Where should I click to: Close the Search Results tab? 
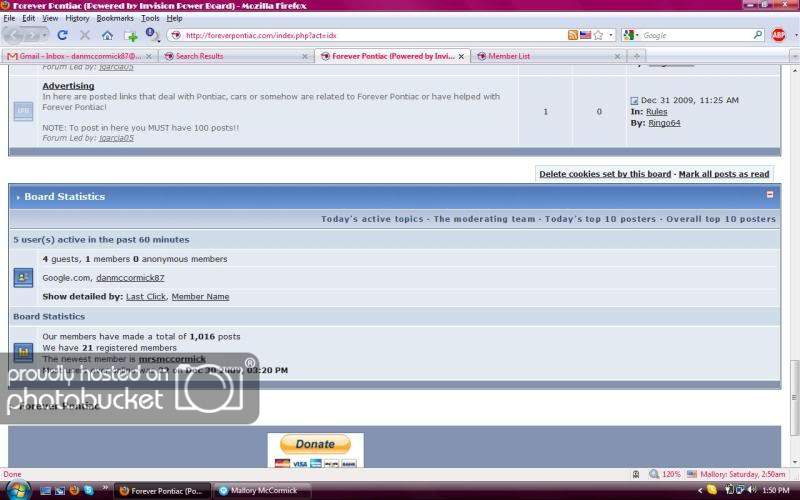(305, 57)
